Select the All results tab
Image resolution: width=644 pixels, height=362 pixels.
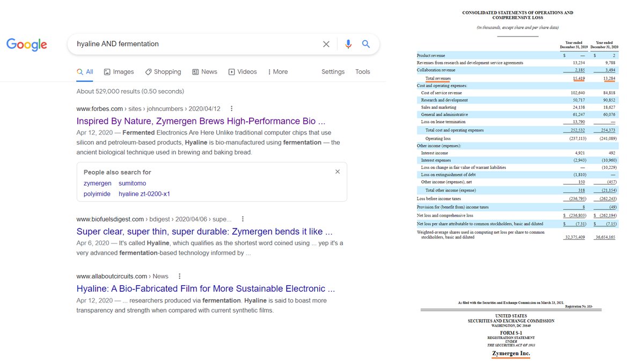pos(85,71)
